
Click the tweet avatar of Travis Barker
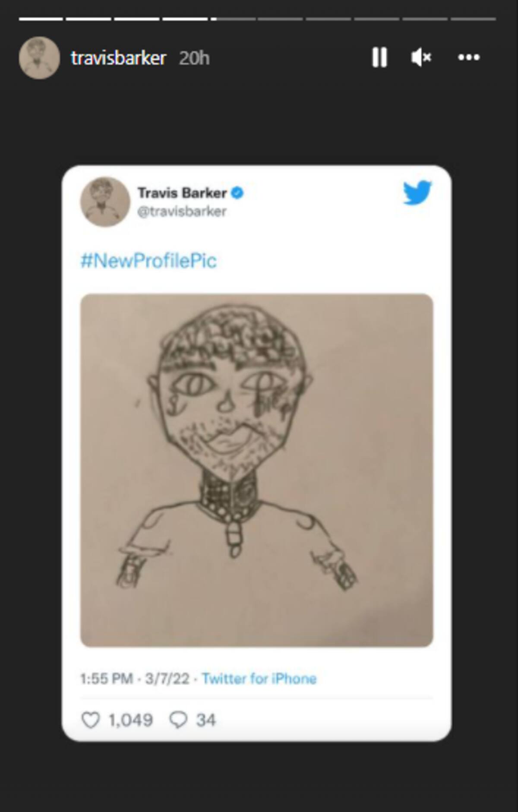click(105, 202)
